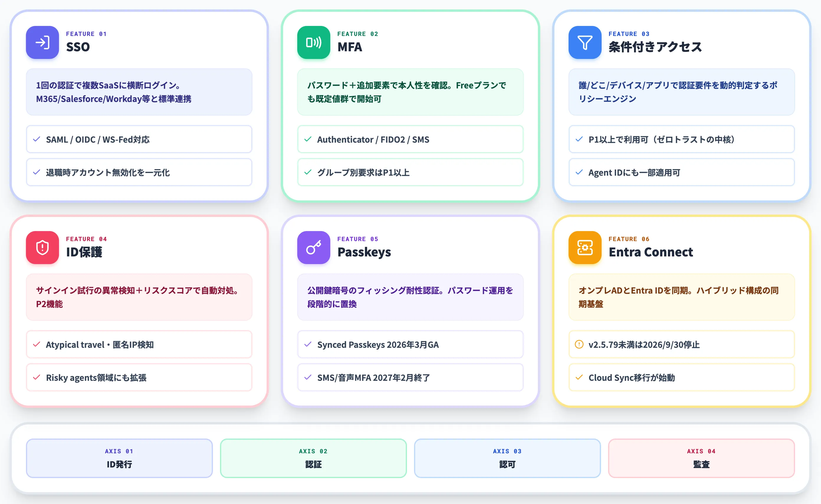The width and height of the screenshot is (821, 504).
Task: Click the ID保護 heading
Action: (x=84, y=252)
